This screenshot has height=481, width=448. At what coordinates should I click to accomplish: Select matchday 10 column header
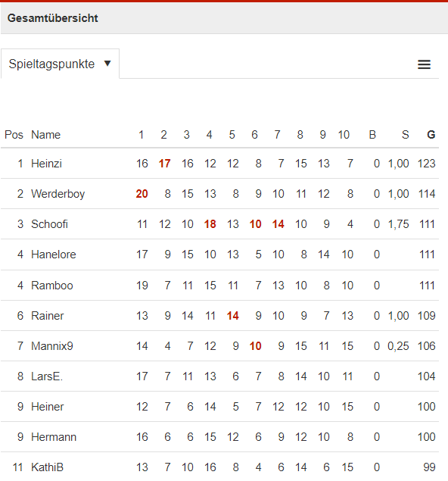click(344, 135)
